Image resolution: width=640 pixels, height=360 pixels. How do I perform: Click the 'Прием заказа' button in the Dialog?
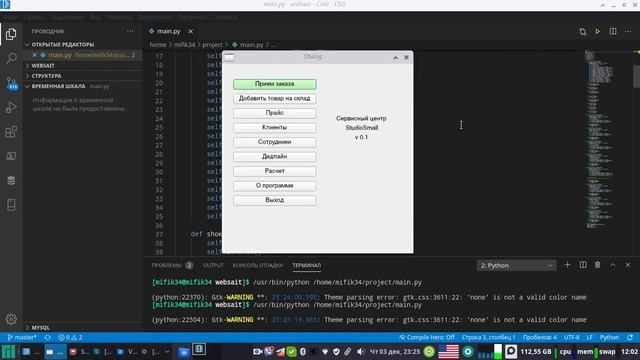[275, 84]
